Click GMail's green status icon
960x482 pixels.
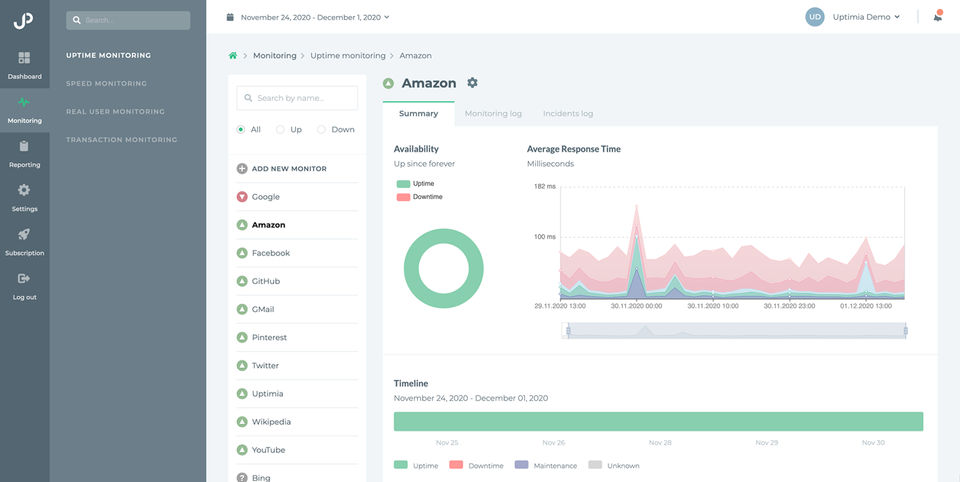click(242, 309)
